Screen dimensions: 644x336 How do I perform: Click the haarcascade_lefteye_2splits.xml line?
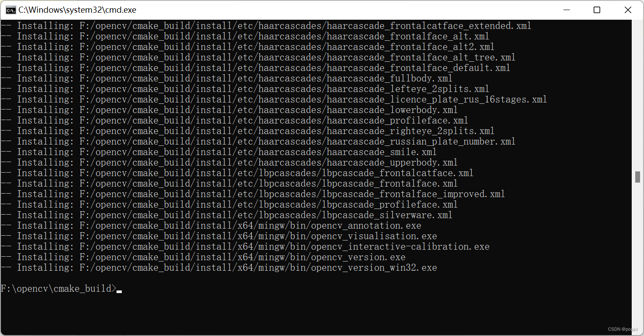[245, 89]
